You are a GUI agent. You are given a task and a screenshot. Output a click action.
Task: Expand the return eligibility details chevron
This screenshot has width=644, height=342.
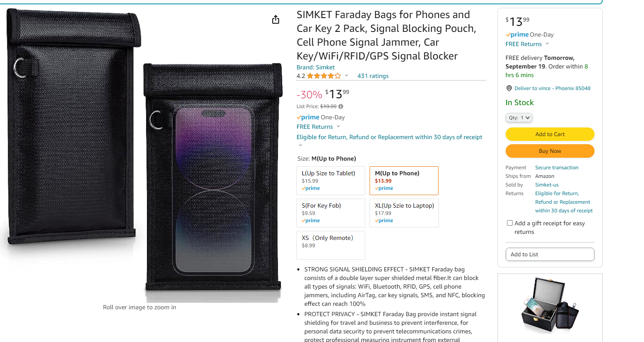tap(300, 145)
